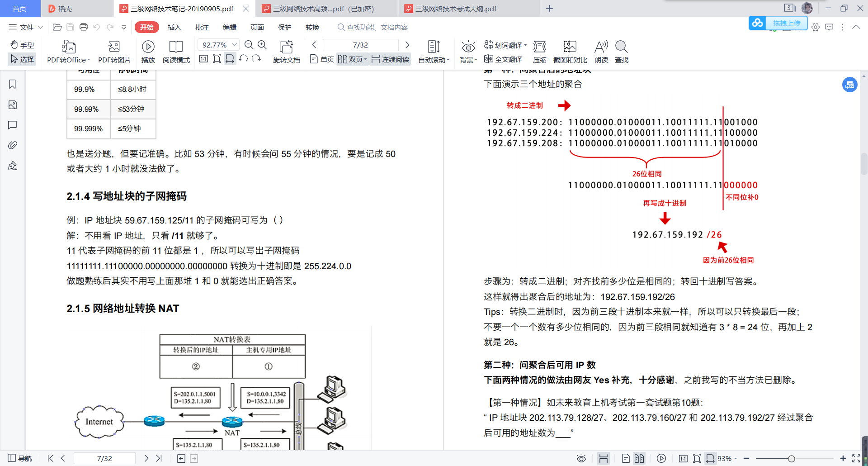Toggle 导航 navigation pane in status bar
This screenshot has width=868, height=466.
(20, 458)
